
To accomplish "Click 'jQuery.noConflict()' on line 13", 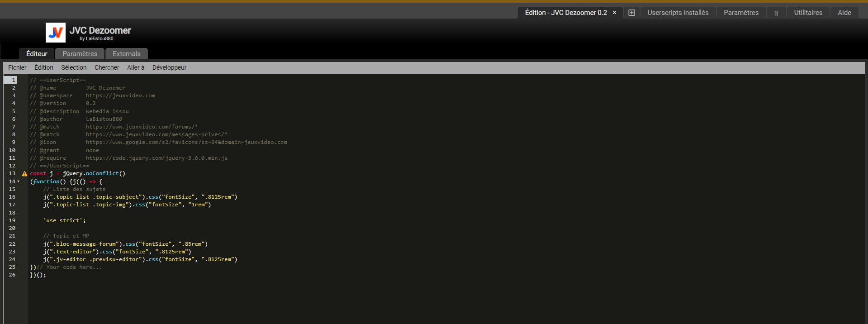I will pyautogui.click(x=94, y=174).
